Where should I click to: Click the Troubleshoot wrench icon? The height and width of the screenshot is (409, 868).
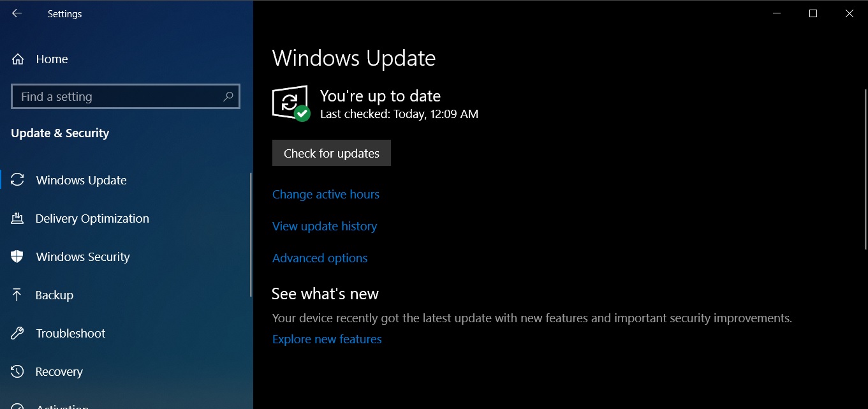(x=18, y=333)
